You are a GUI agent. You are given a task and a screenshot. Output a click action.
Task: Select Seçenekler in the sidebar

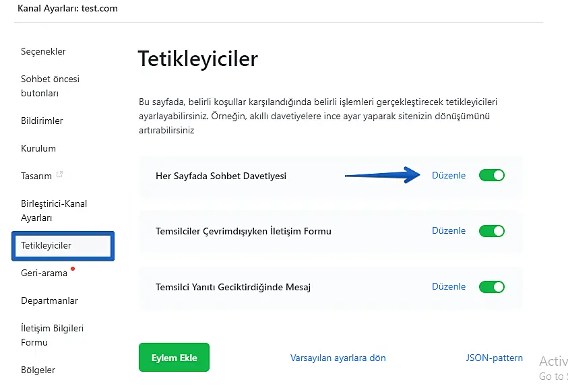(x=43, y=52)
